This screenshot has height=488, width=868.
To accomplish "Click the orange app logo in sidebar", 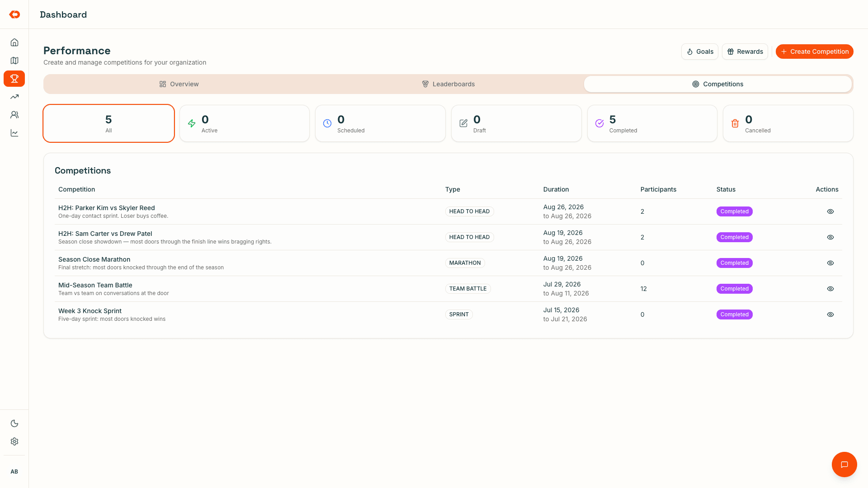I will 14,14.
